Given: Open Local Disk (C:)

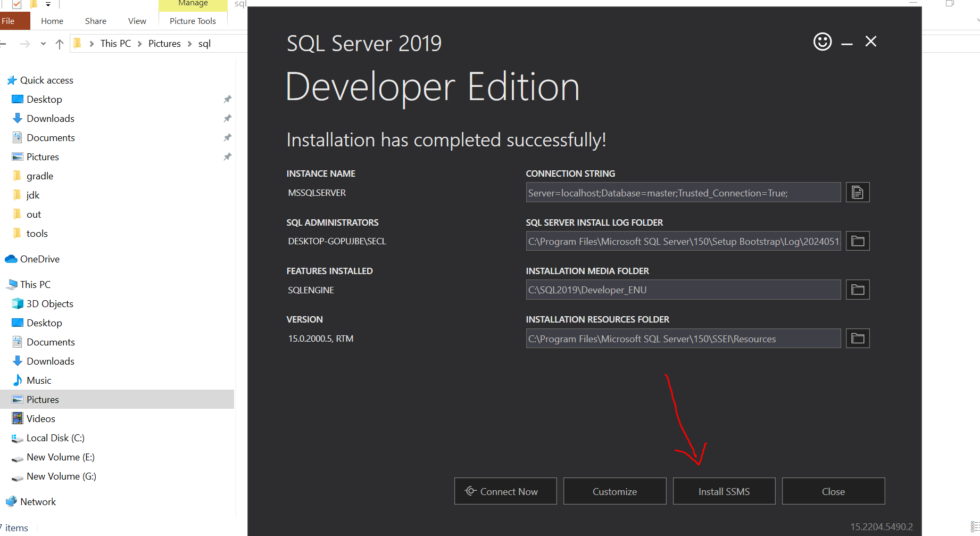Looking at the screenshot, I should 55,438.
